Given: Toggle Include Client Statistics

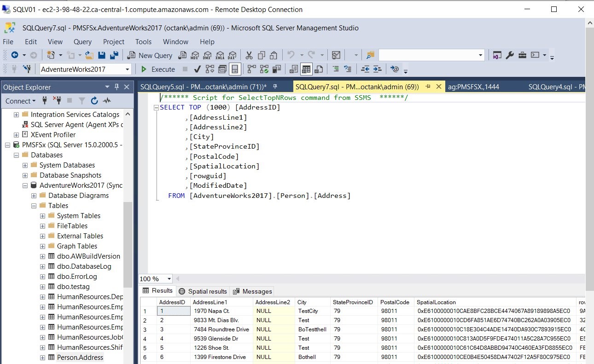Looking at the screenshot, I should (276, 69).
